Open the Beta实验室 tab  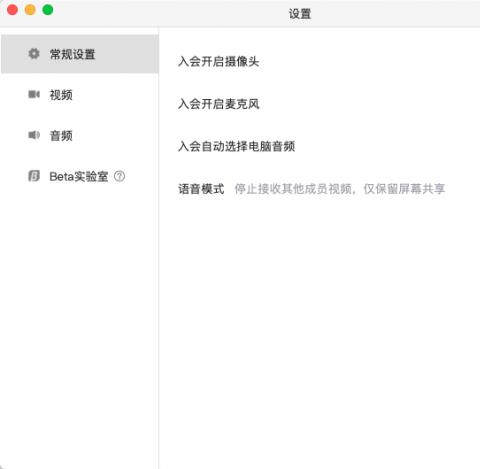[79, 176]
